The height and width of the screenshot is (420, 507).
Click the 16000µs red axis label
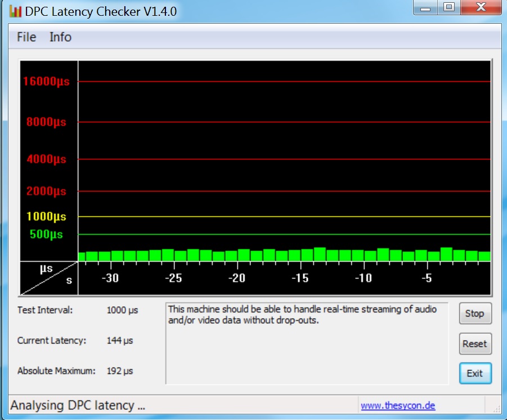[x=46, y=82]
